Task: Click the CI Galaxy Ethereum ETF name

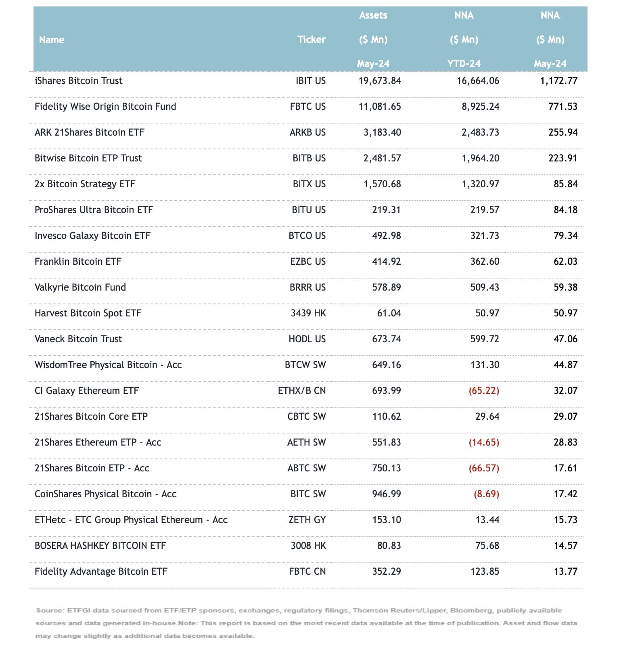Action: 86,391
